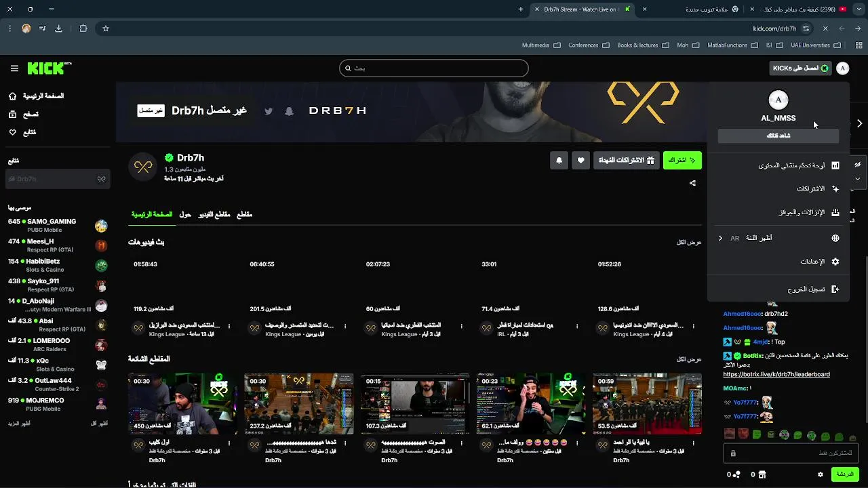Switch to the videos (مقاطع الفيديو) tab
Image resolution: width=868 pixels, height=488 pixels.
(x=214, y=215)
